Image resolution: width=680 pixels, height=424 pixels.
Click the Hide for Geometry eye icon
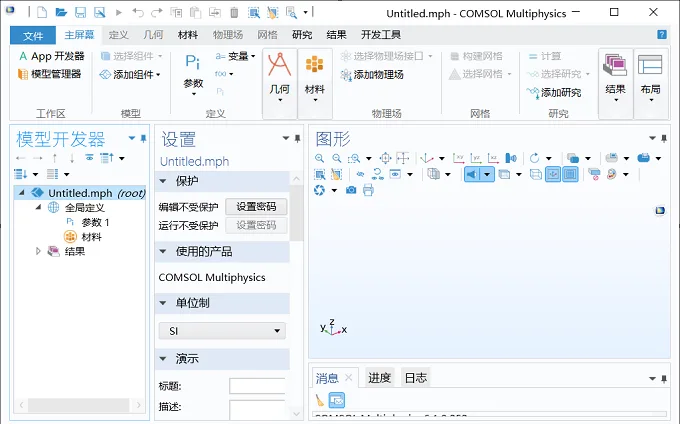click(x=360, y=174)
